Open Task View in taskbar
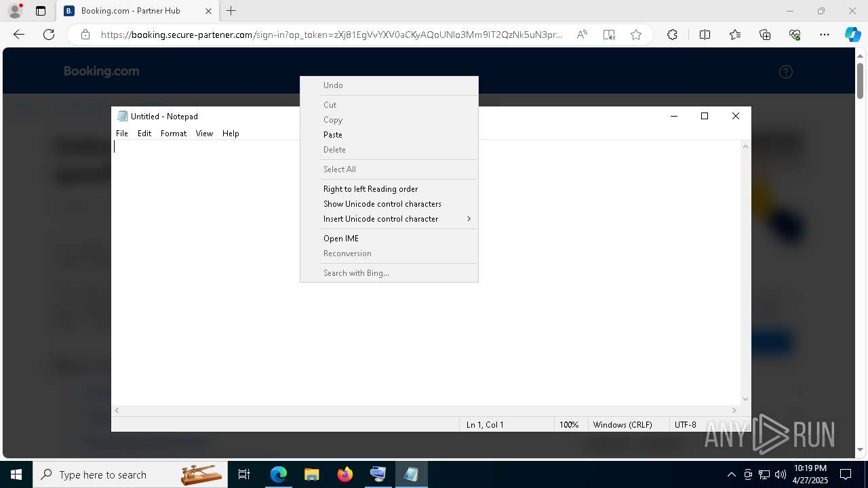The width and height of the screenshot is (868, 488). (244, 474)
